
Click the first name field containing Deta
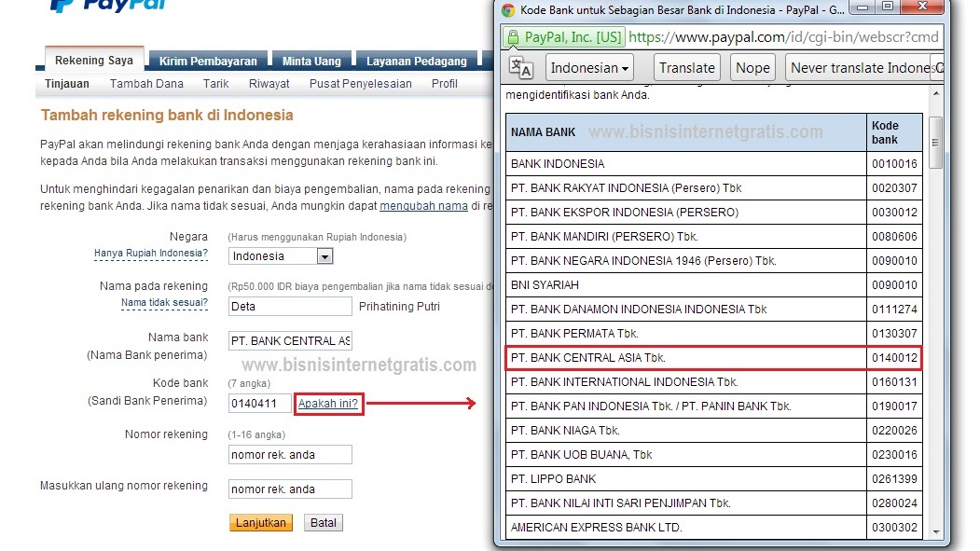pos(290,307)
